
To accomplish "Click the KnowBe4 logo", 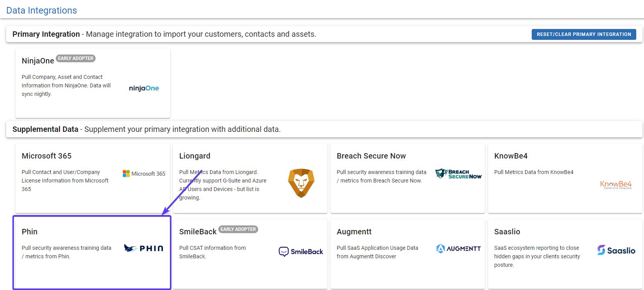I will (616, 185).
